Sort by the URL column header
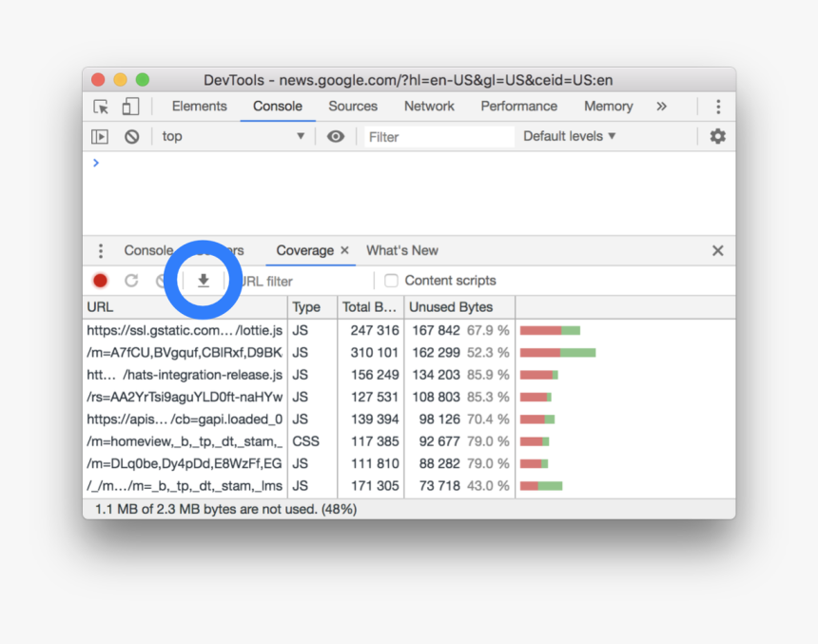 tap(185, 307)
